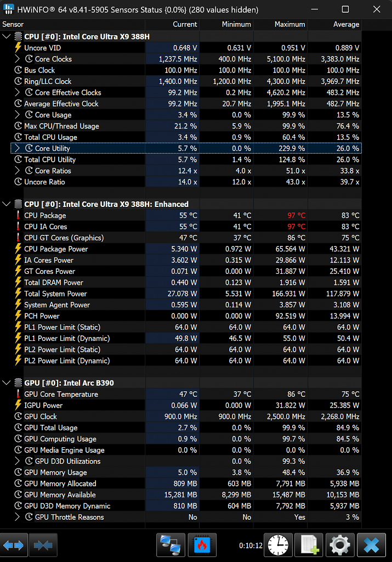Expand the Core Ratios row
Screen dimensions: 392x562
click(17, 171)
